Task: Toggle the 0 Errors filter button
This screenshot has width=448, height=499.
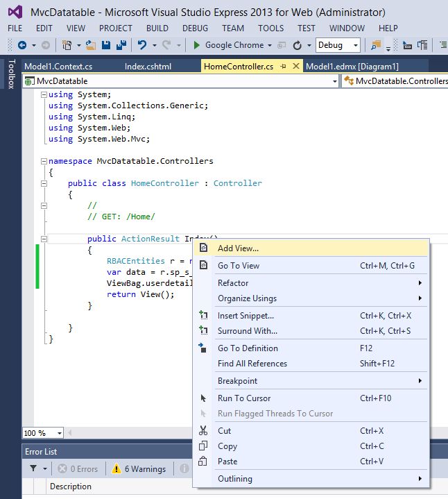Action: 78,468
